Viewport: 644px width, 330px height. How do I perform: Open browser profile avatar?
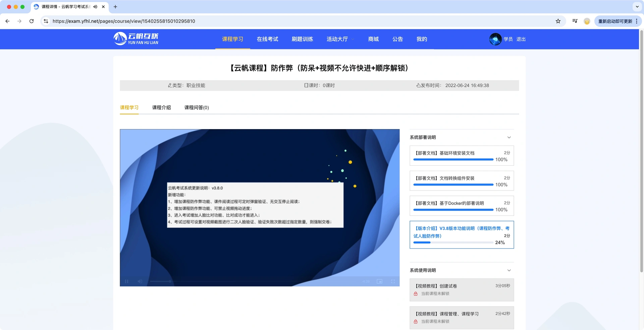(587, 21)
